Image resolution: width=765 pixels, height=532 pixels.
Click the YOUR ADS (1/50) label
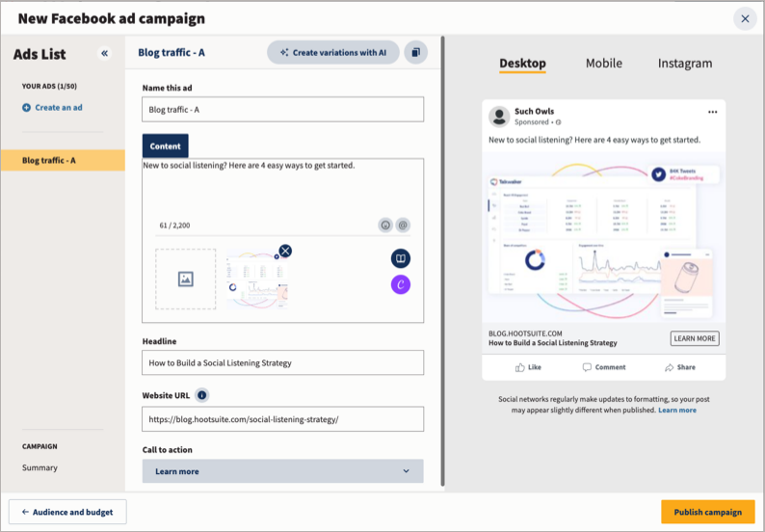(x=49, y=86)
